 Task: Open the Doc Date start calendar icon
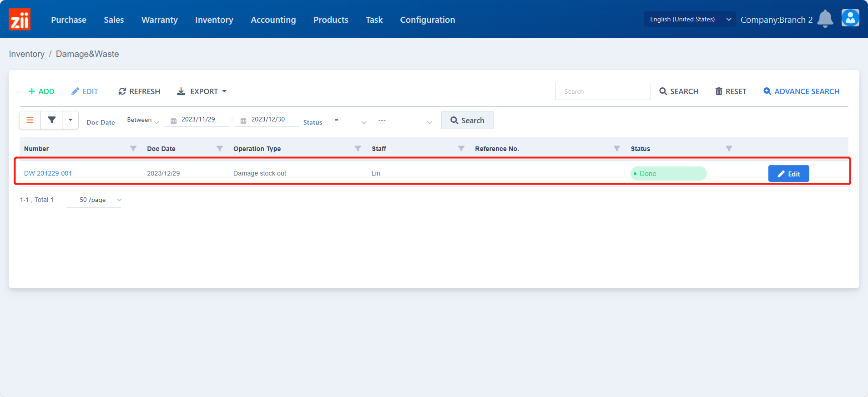pyautogui.click(x=173, y=121)
